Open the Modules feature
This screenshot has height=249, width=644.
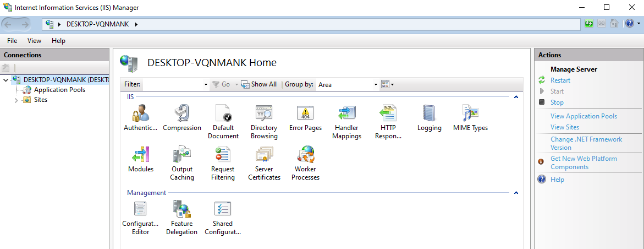pos(140,159)
